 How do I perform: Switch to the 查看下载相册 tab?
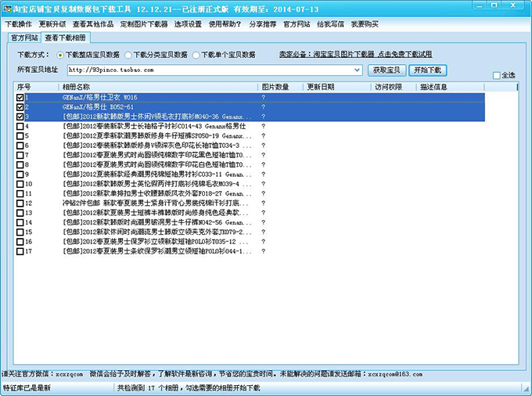(x=66, y=38)
